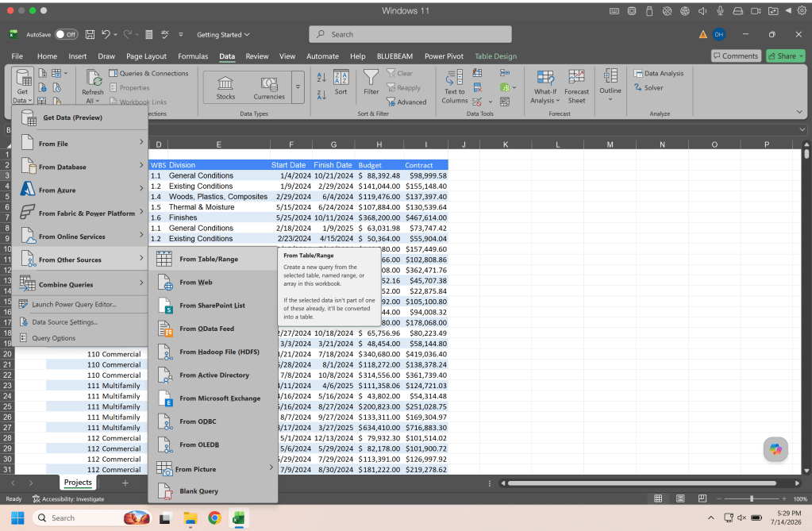Open the Outline group

click(610, 85)
